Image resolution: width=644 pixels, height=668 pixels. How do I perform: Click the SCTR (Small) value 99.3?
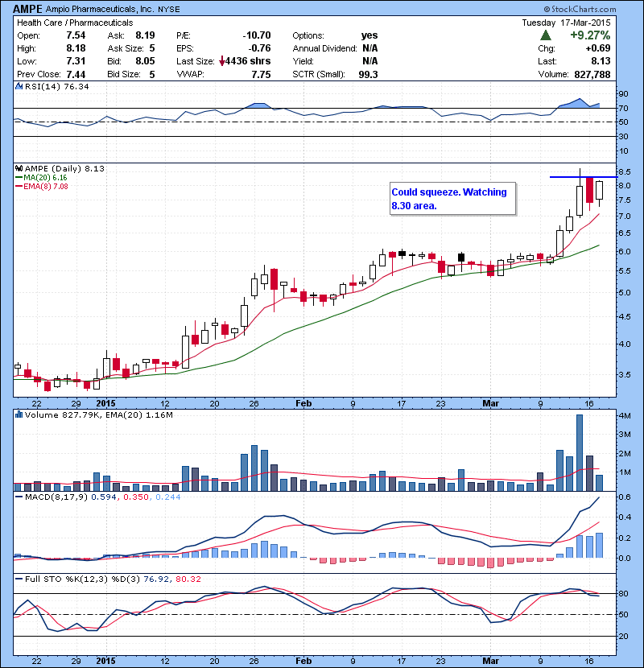tap(368, 75)
